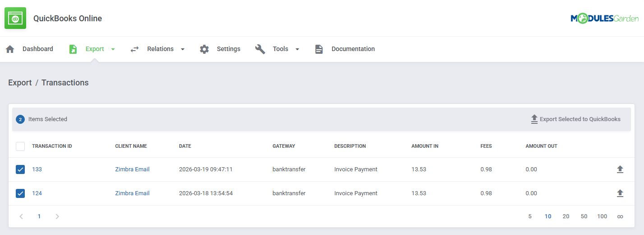Click the green Export file icon
This screenshot has height=235, width=644.
[73, 49]
